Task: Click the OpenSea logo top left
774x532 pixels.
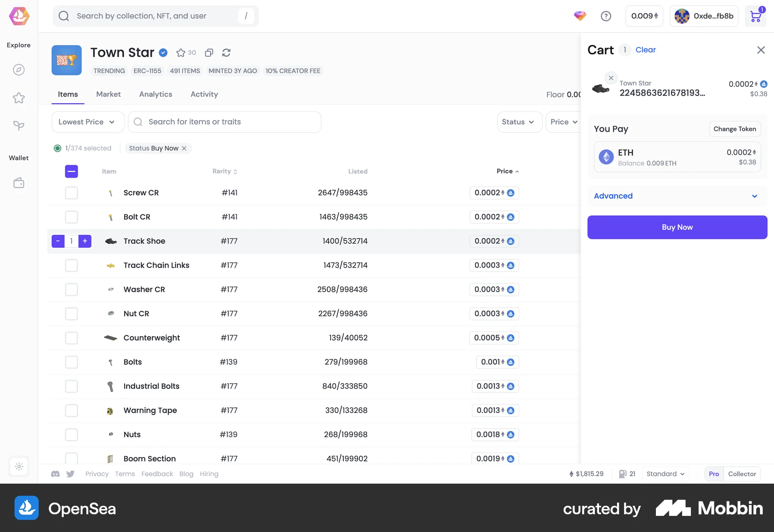Action: click(19, 16)
